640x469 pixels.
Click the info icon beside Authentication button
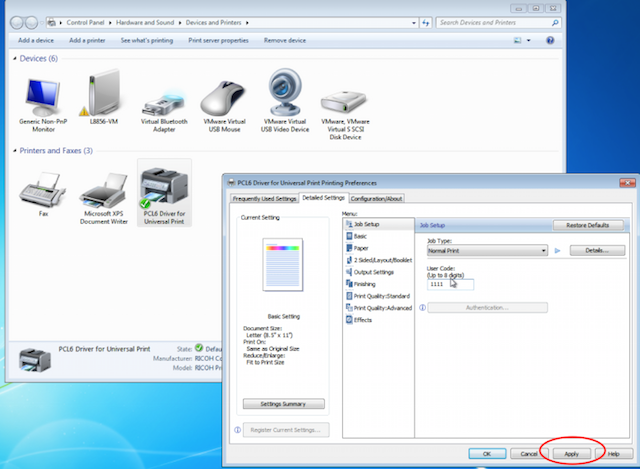pyautogui.click(x=422, y=307)
